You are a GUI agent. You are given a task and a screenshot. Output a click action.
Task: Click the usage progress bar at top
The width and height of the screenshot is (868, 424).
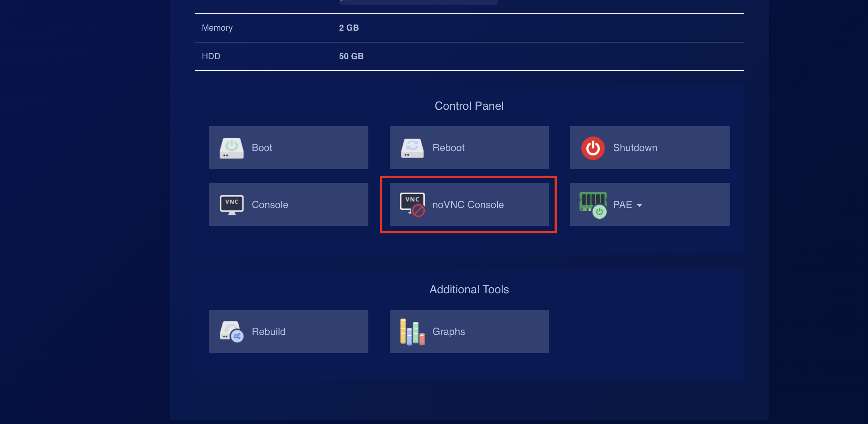[x=418, y=2]
